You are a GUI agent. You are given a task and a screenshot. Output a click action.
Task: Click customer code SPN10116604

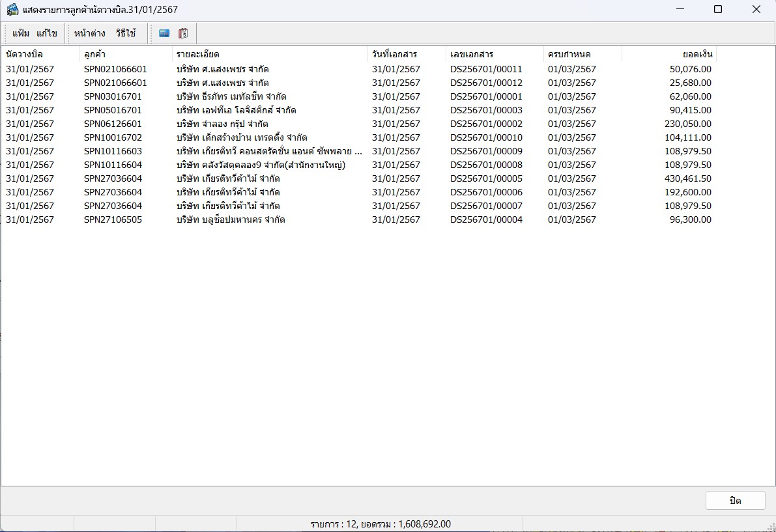click(113, 165)
